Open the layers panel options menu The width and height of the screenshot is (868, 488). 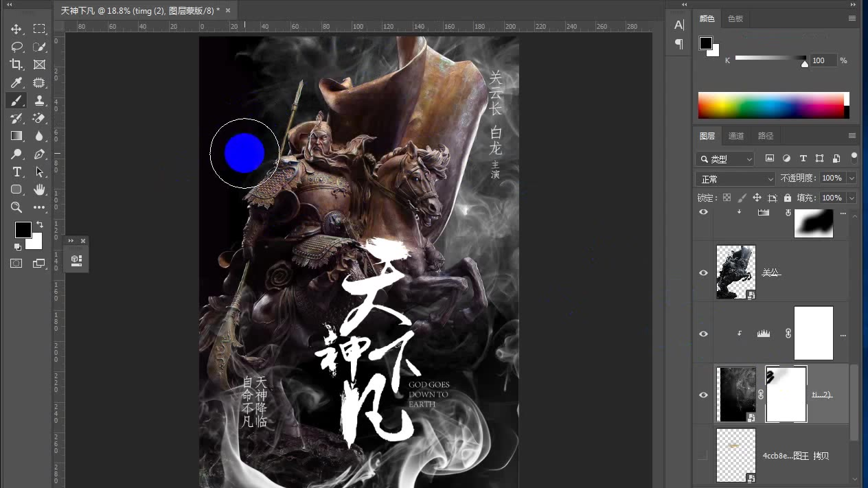(852, 136)
